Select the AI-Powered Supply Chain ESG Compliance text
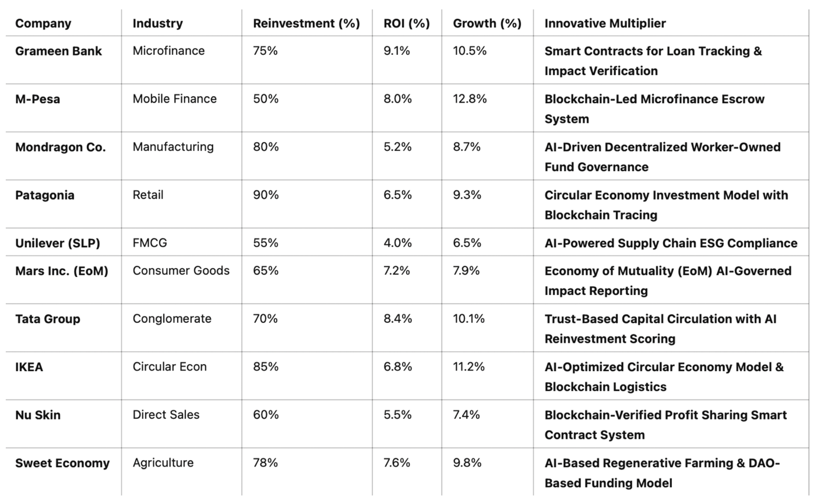 tap(671, 243)
